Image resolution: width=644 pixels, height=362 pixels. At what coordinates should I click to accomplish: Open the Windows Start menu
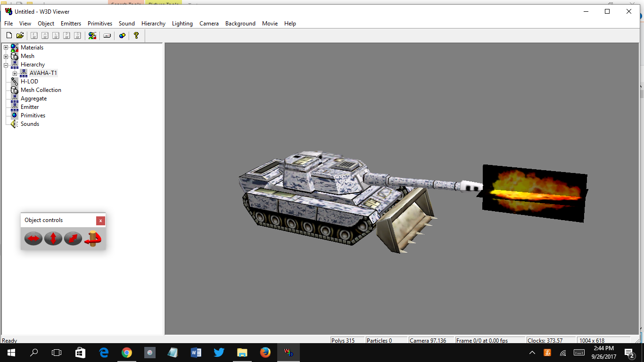pyautogui.click(x=11, y=353)
